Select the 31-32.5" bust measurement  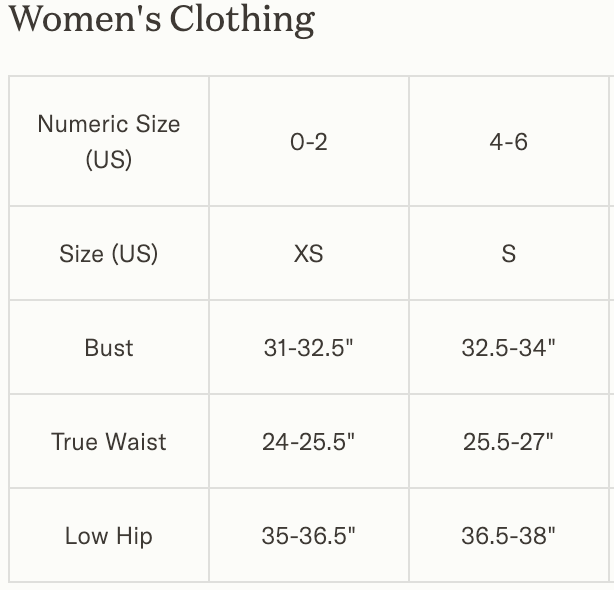tap(309, 348)
